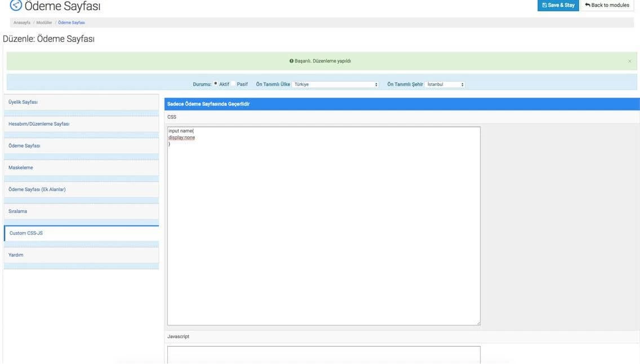Viewport: 640px width, 364px height.
Task: Click the Save & Stay button
Action: pos(558,5)
